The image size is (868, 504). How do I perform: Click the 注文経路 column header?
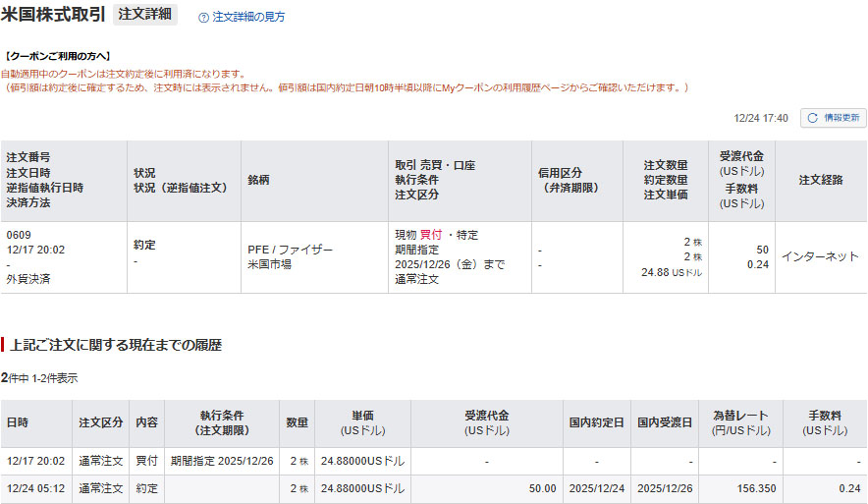coord(821,180)
